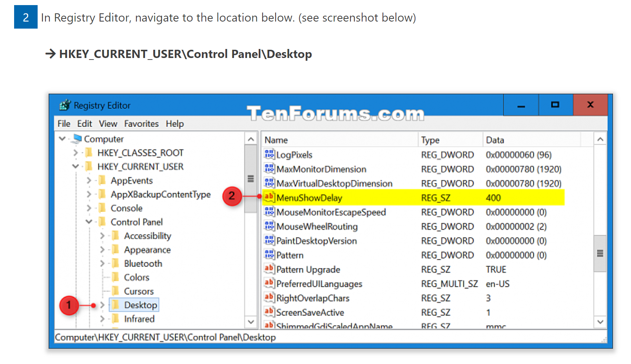Click the Data column header
Image resolution: width=631 pixels, height=364 pixels.
(532, 140)
